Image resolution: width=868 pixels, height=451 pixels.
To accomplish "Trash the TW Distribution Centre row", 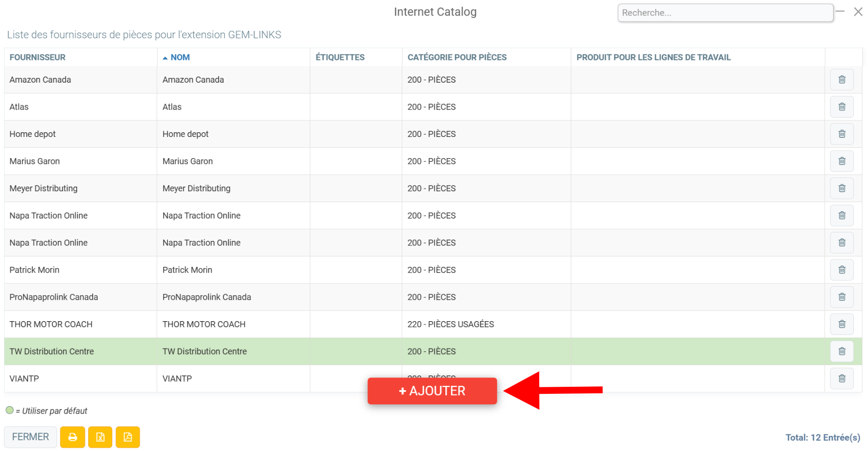I will point(842,351).
